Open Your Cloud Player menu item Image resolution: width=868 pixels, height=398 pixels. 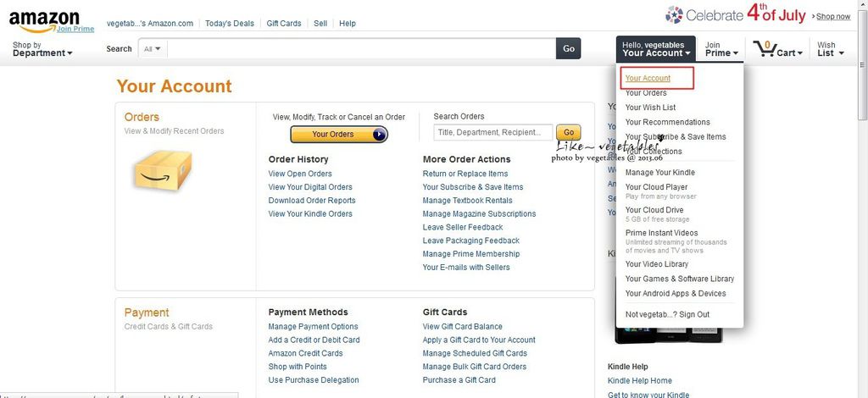(657, 187)
